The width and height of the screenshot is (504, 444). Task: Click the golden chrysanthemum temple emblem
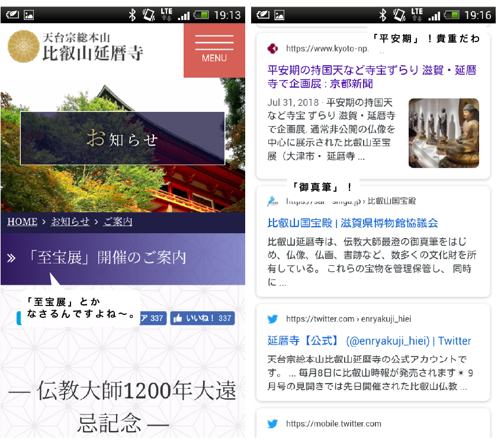[x=24, y=46]
